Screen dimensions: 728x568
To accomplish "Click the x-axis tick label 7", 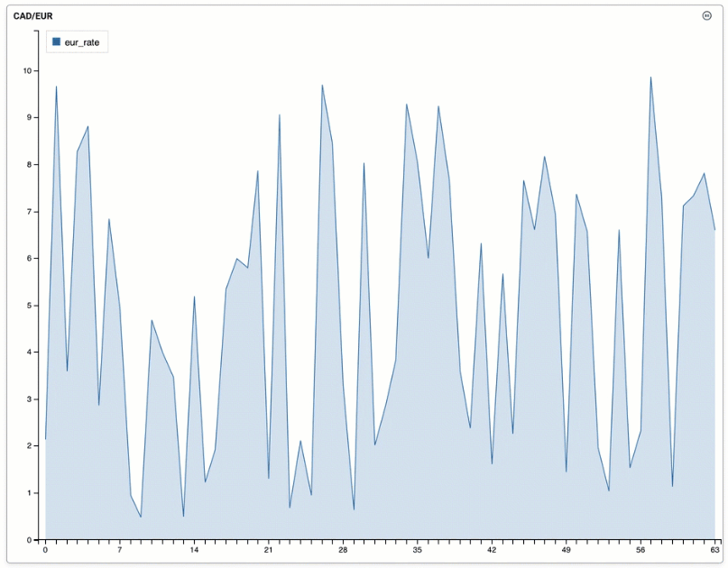I will pyautogui.click(x=119, y=549).
